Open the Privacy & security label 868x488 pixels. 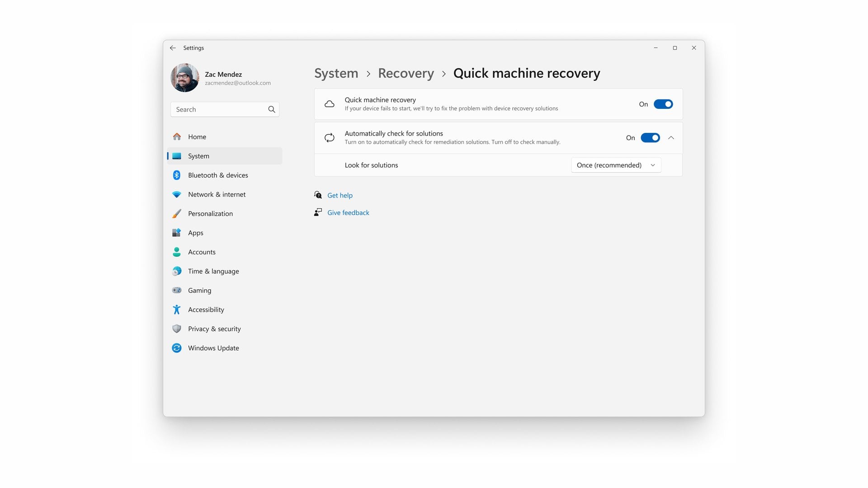(x=214, y=328)
